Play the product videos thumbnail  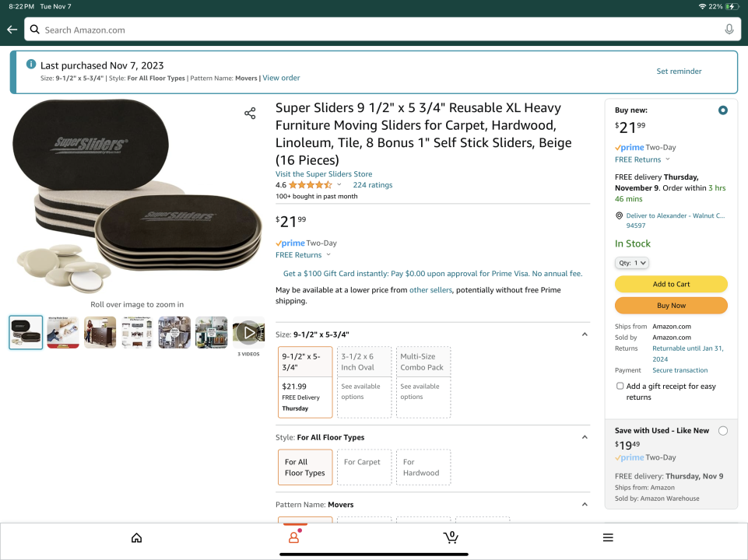tap(248, 332)
